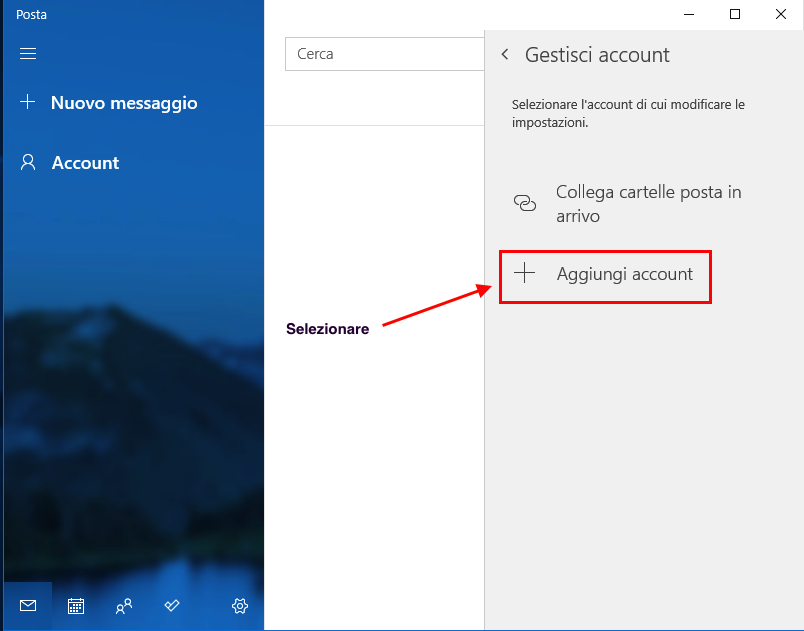
Task: Open the hamburger navigation menu
Action: pyautogui.click(x=28, y=54)
